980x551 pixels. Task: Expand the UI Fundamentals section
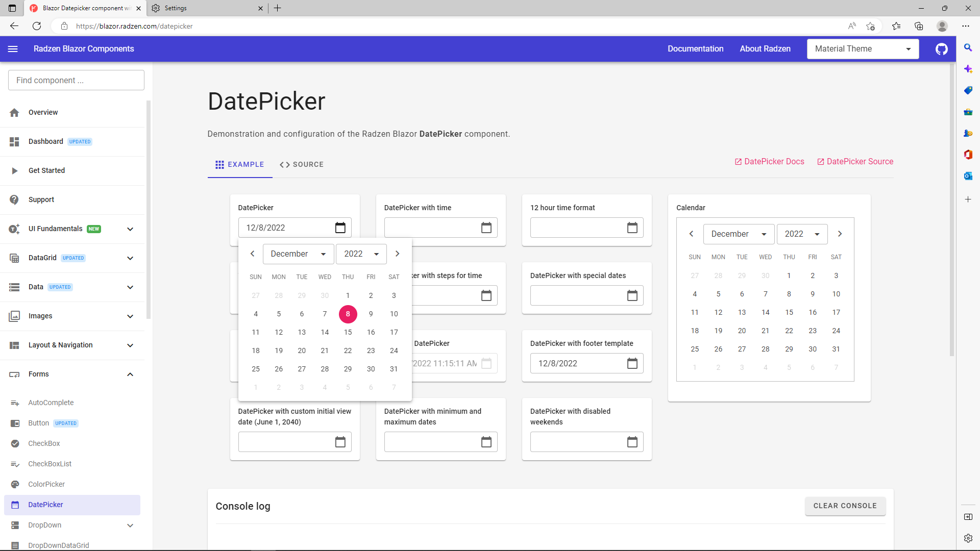(x=130, y=229)
